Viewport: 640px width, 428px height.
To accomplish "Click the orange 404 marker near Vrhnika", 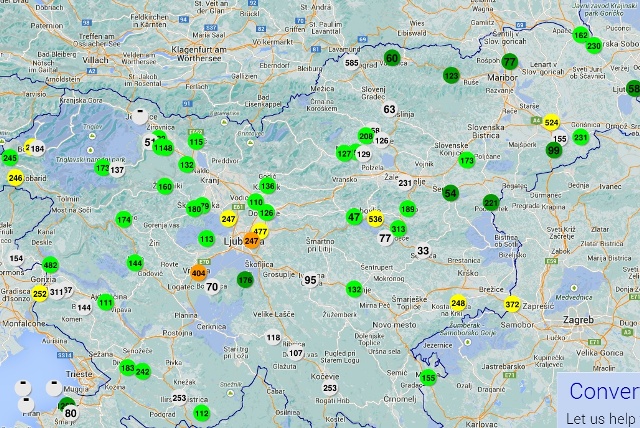I will pyautogui.click(x=198, y=272).
